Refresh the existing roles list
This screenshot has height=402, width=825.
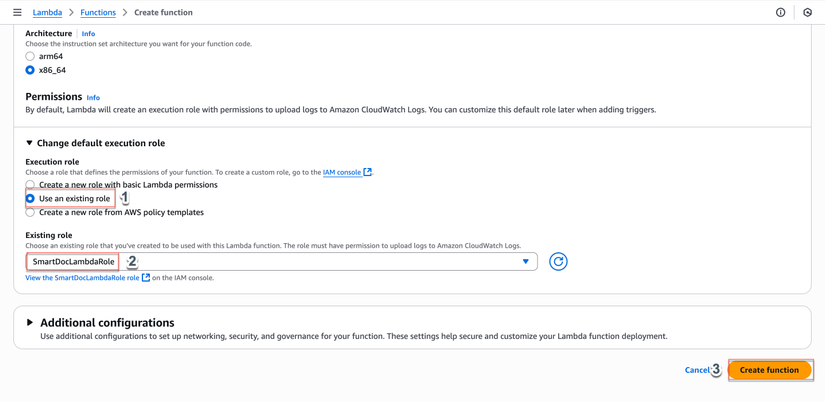(558, 262)
